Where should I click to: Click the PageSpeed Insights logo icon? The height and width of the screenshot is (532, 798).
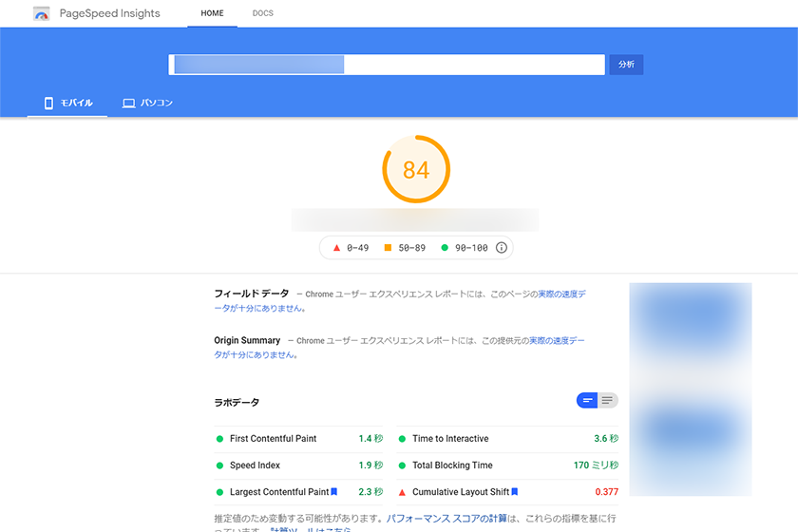[x=41, y=14]
